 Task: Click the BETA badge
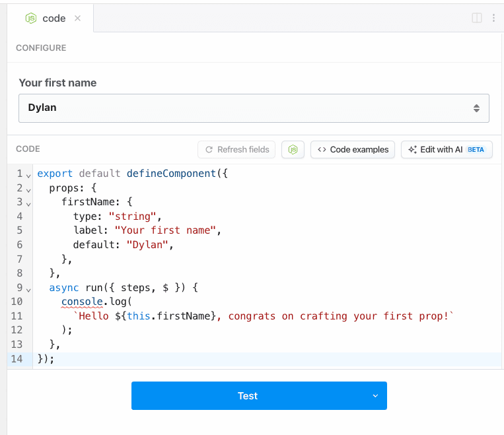(476, 150)
